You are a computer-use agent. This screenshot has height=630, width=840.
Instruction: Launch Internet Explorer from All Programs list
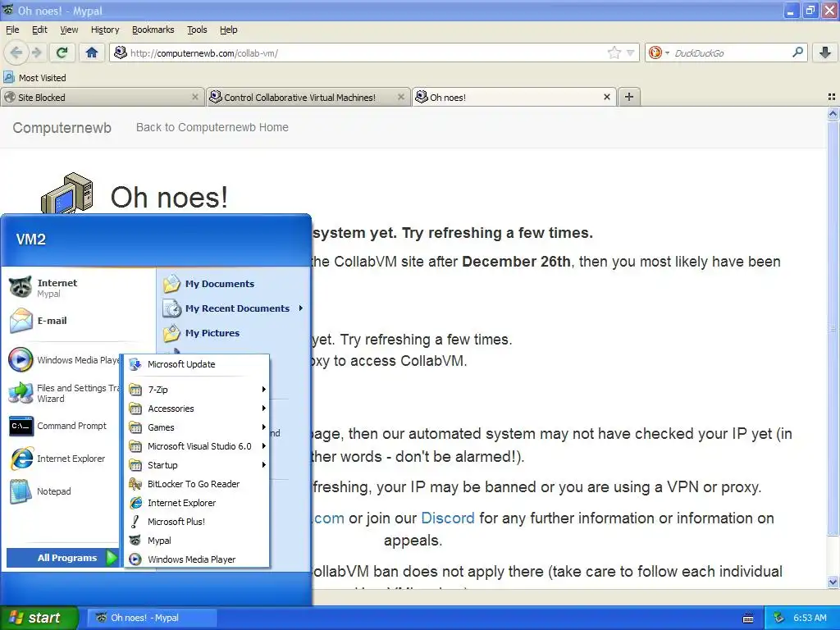click(x=197, y=503)
